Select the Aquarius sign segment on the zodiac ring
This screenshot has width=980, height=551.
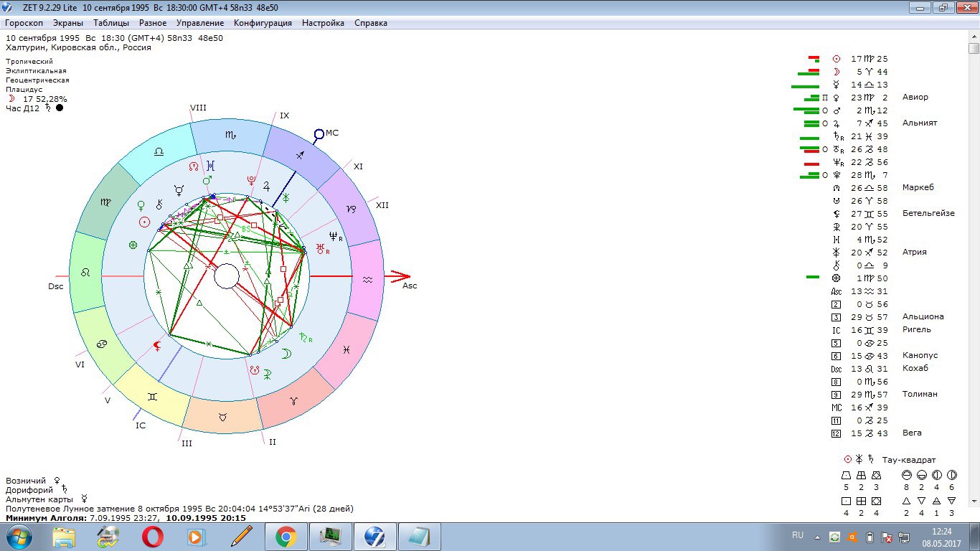click(x=366, y=280)
